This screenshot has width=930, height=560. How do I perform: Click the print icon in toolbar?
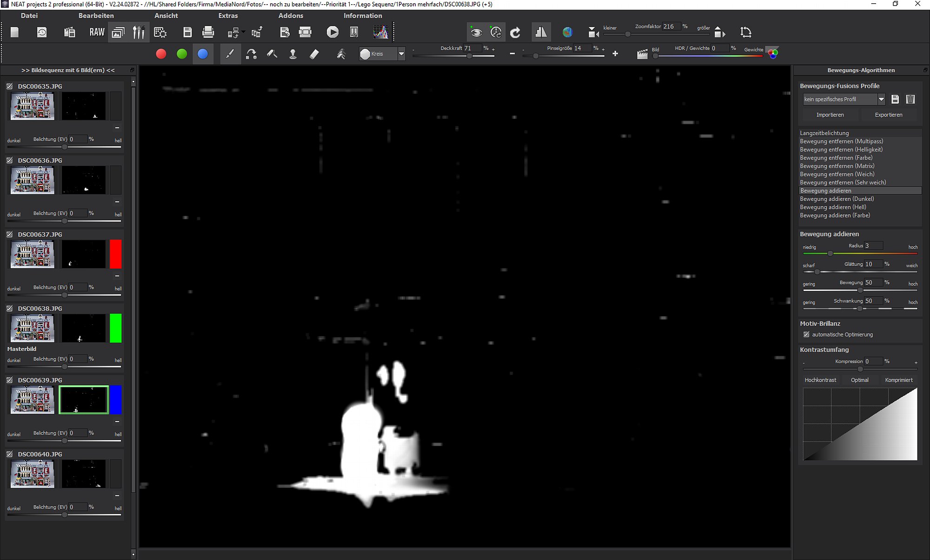tap(208, 32)
